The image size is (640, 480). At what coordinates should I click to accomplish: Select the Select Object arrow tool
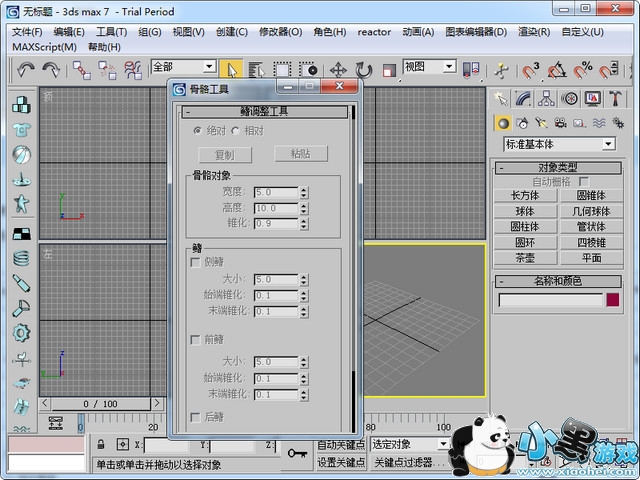pos(231,70)
